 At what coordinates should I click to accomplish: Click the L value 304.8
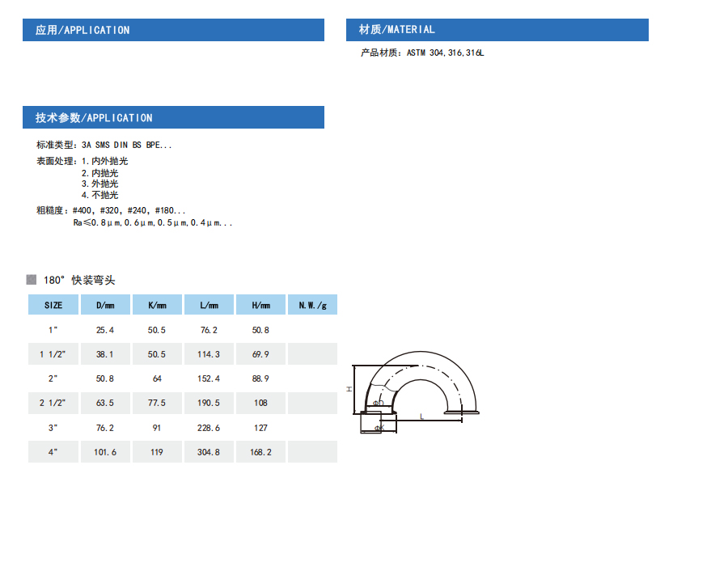coord(209,452)
